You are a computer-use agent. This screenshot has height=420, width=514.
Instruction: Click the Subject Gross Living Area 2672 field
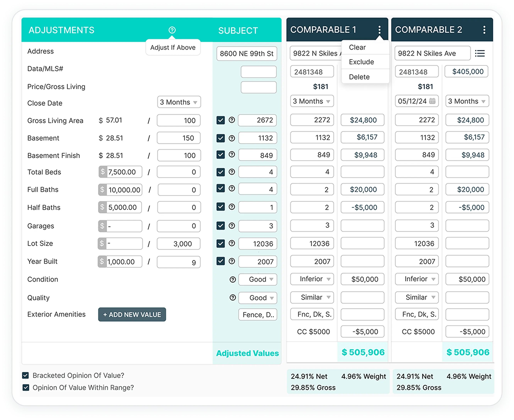click(x=257, y=120)
